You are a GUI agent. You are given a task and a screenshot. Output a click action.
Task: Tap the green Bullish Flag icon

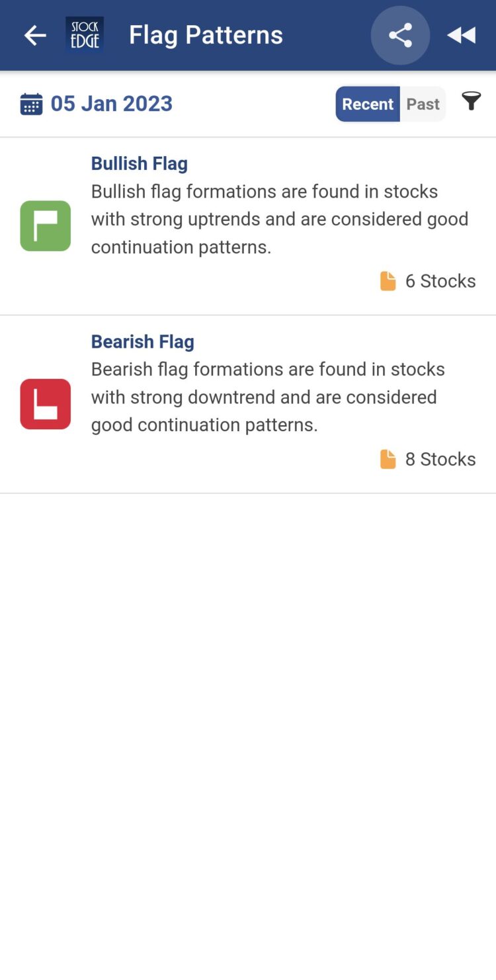[x=46, y=225]
